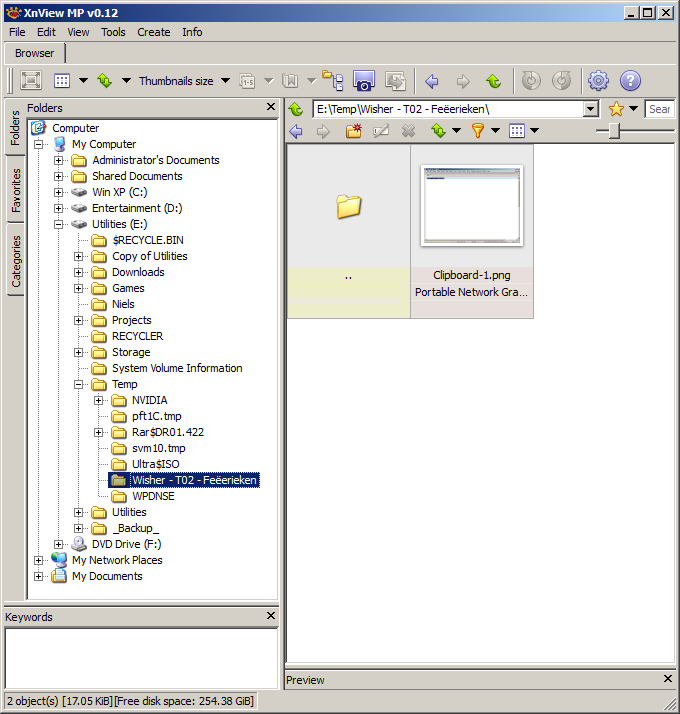
Task: Click the rename pencil icon in browser toolbar
Action: pyautogui.click(x=381, y=131)
